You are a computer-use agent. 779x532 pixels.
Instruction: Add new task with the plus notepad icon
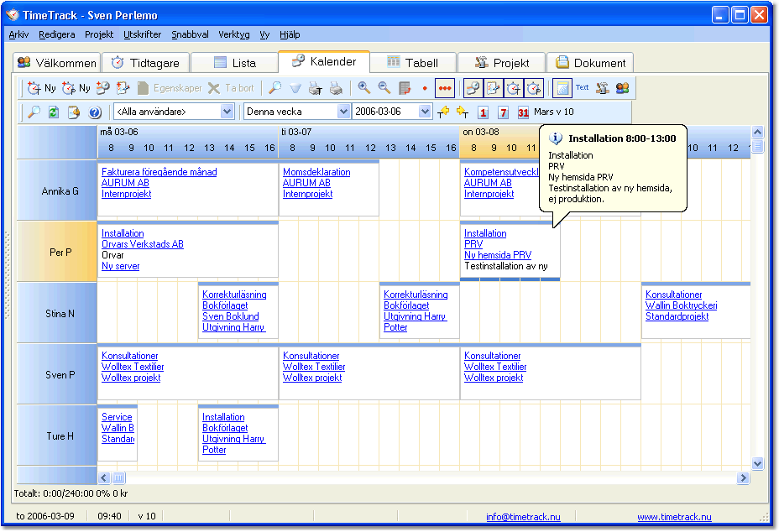[123, 88]
